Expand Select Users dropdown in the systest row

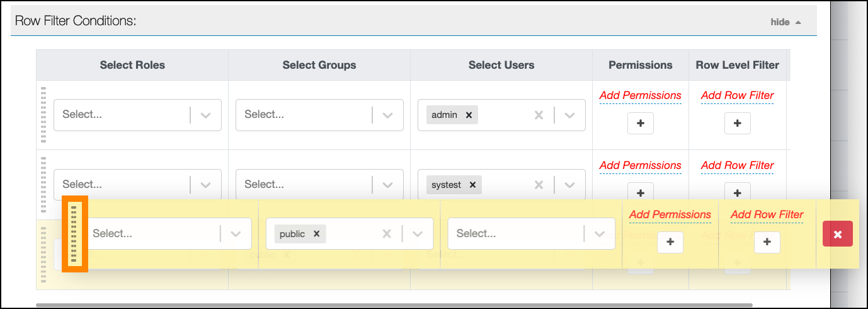(569, 185)
